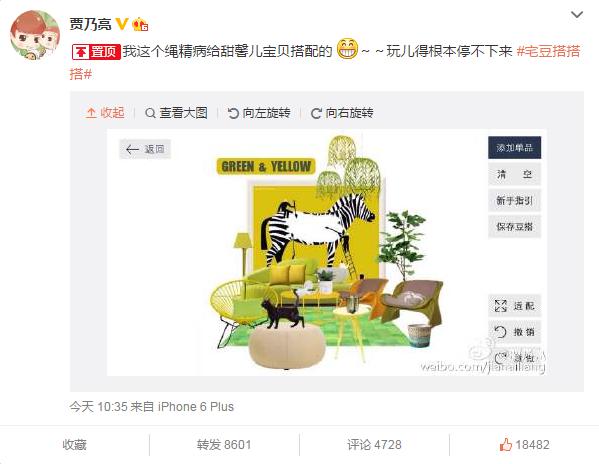Click the 返回 back arrow button

[x=145, y=149]
